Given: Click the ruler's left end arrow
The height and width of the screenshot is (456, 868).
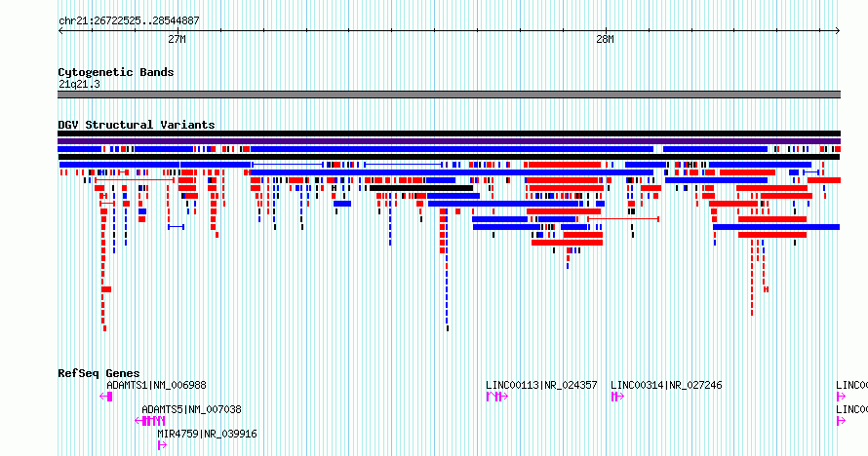Looking at the screenshot, I should [x=60, y=31].
